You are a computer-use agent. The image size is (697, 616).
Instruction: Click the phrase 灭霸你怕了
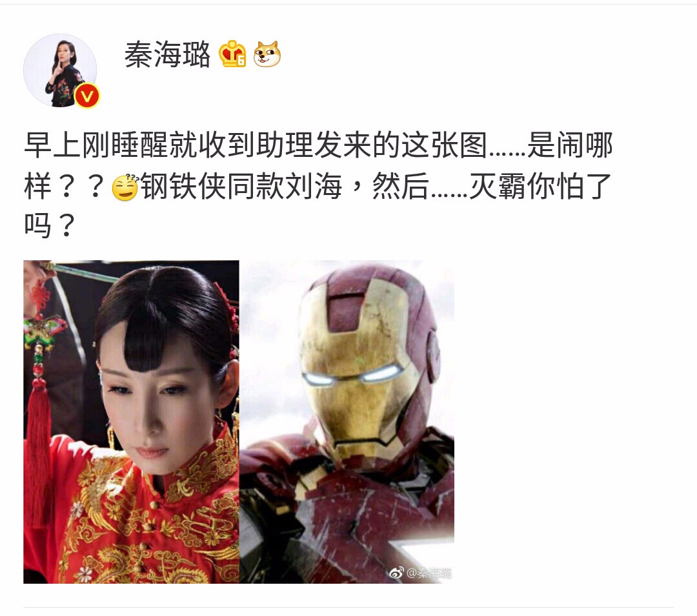pos(541,187)
